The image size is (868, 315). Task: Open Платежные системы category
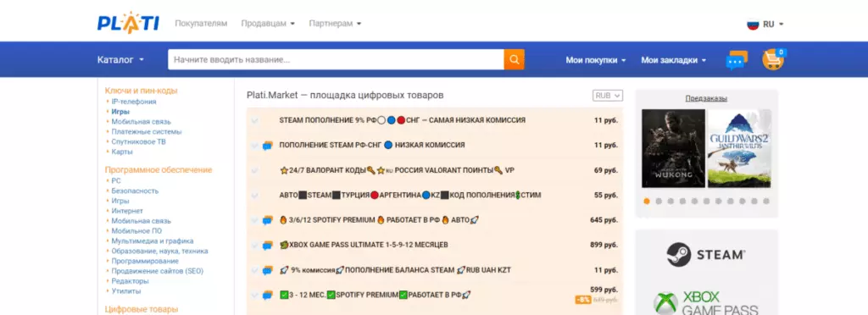click(146, 132)
